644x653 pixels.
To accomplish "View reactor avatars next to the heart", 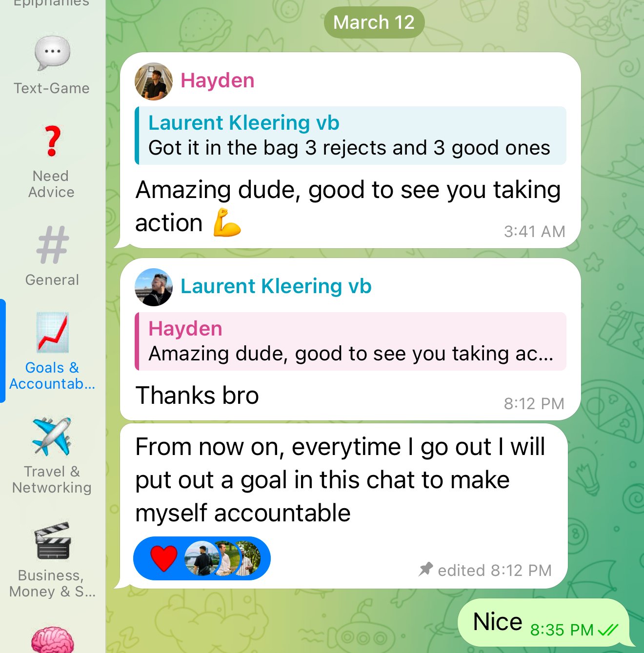I will (222, 558).
